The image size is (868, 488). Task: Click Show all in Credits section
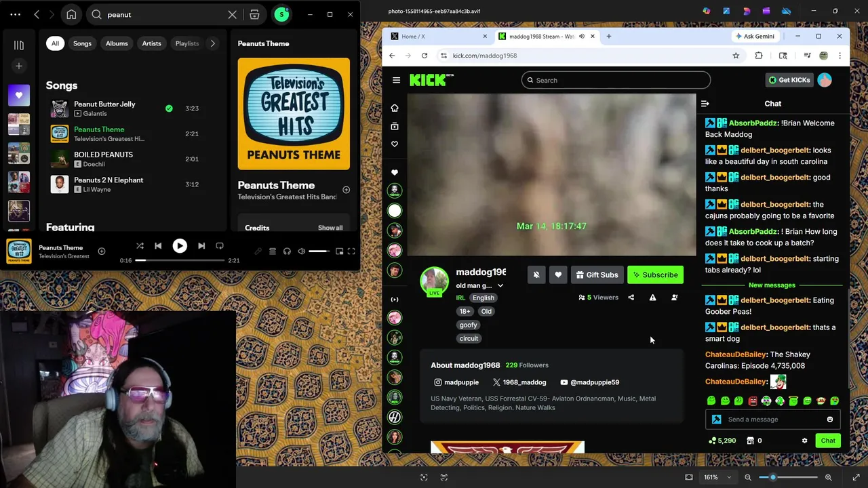(330, 228)
